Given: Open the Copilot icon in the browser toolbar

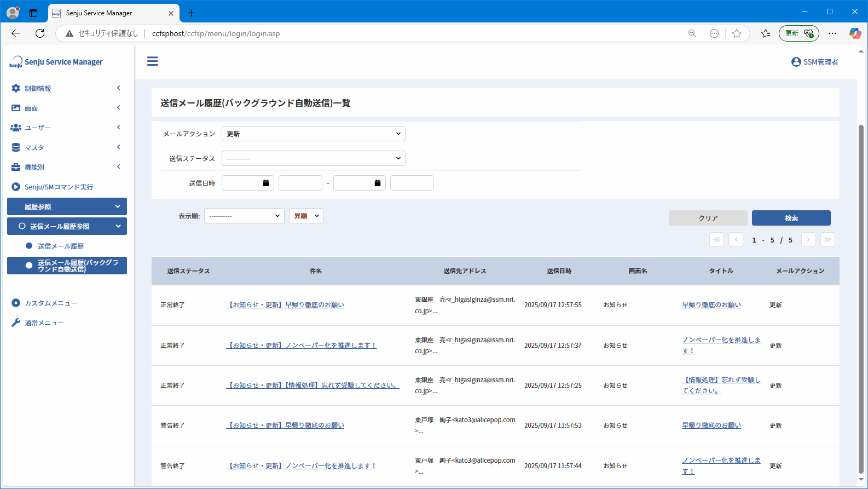Looking at the screenshot, I should 855,33.
